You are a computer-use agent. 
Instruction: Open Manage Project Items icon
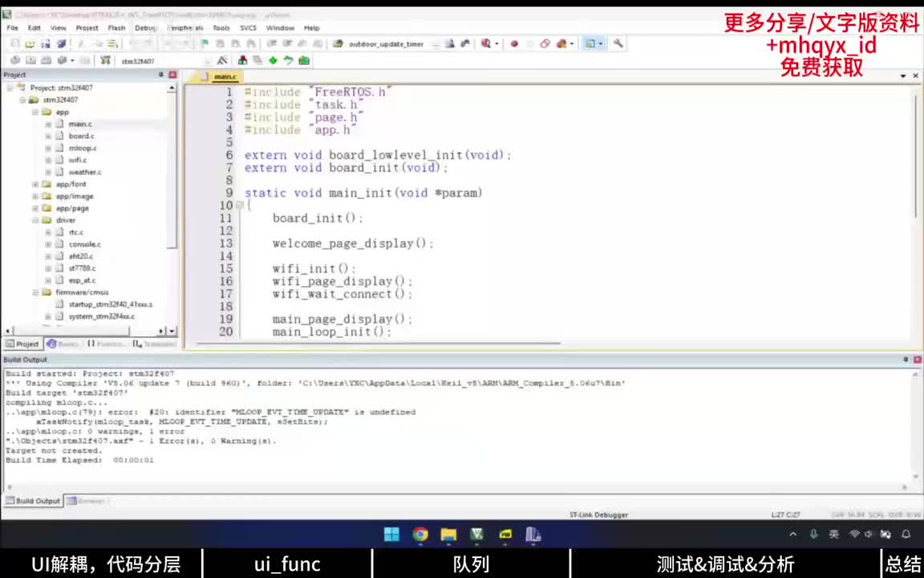tap(242, 61)
